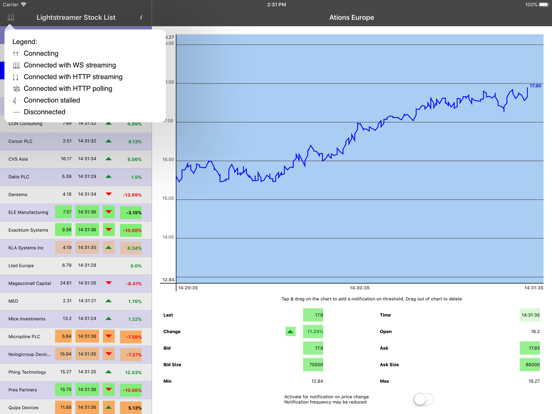This screenshot has height=414, width=552.
Task: Tap the Time value 14:31:35 in details
Action: 530,315
